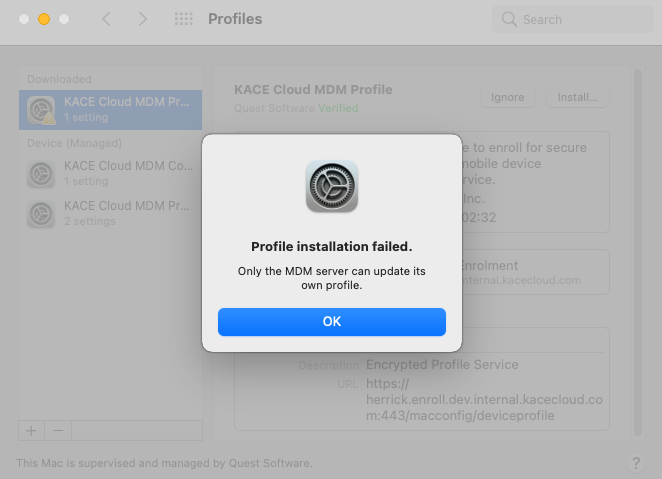662x479 pixels.
Task: Click the Install... button
Action: click(x=577, y=97)
